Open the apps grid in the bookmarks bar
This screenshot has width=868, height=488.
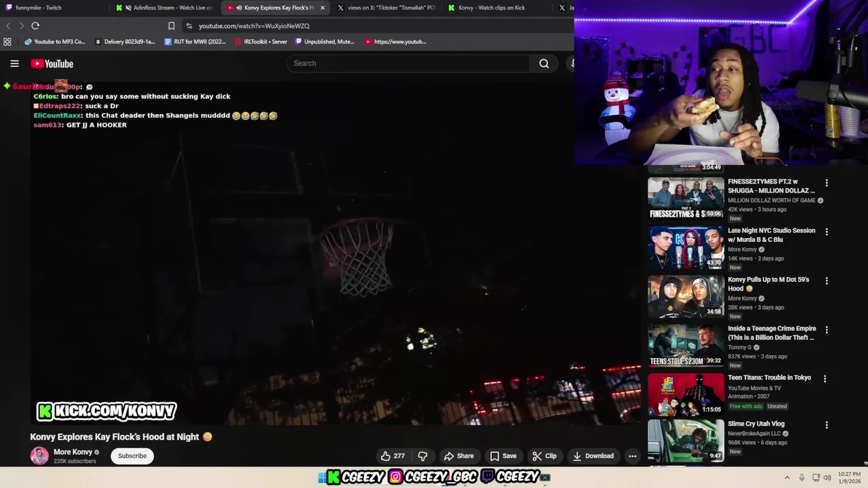(7, 41)
